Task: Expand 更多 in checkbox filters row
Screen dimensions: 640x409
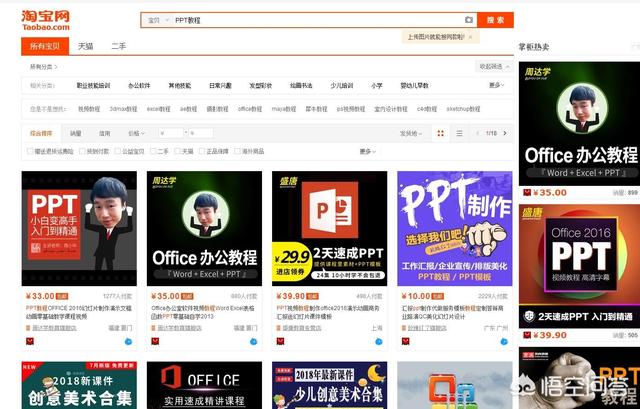Action: (x=367, y=151)
